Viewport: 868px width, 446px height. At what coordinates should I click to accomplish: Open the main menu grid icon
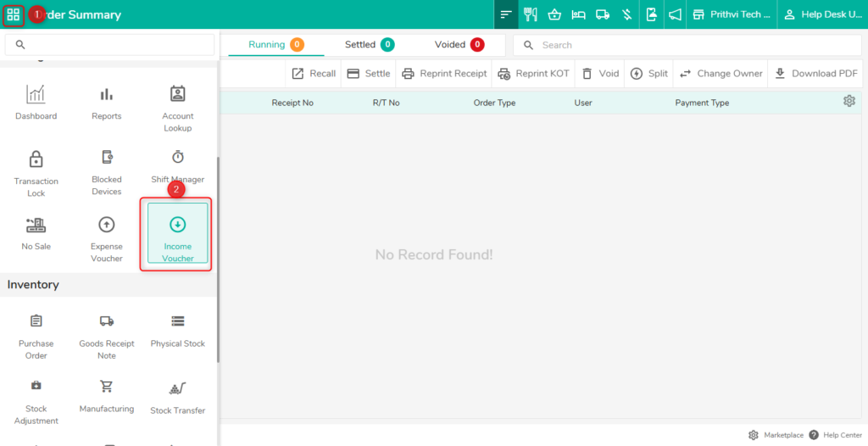(x=14, y=14)
